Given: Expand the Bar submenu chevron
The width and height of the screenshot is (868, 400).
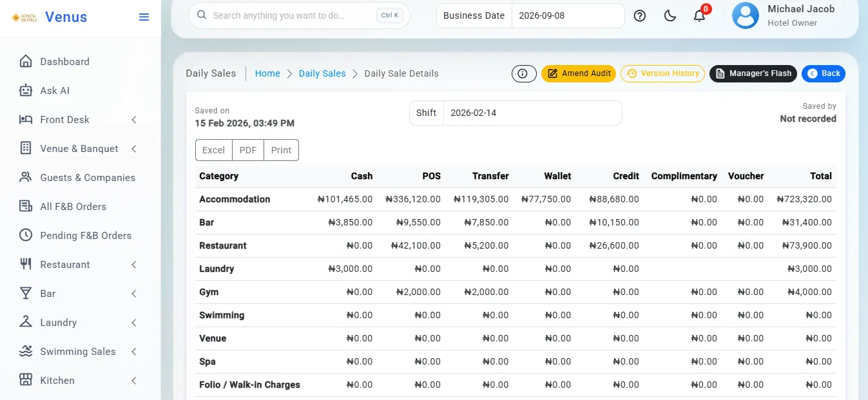Looking at the screenshot, I should point(134,294).
